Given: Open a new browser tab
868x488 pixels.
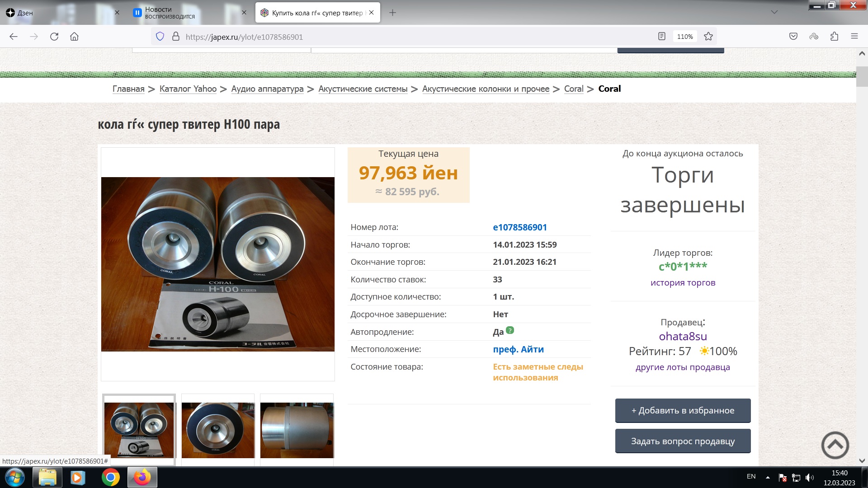Looking at the screenshot, I should point(392,13).
